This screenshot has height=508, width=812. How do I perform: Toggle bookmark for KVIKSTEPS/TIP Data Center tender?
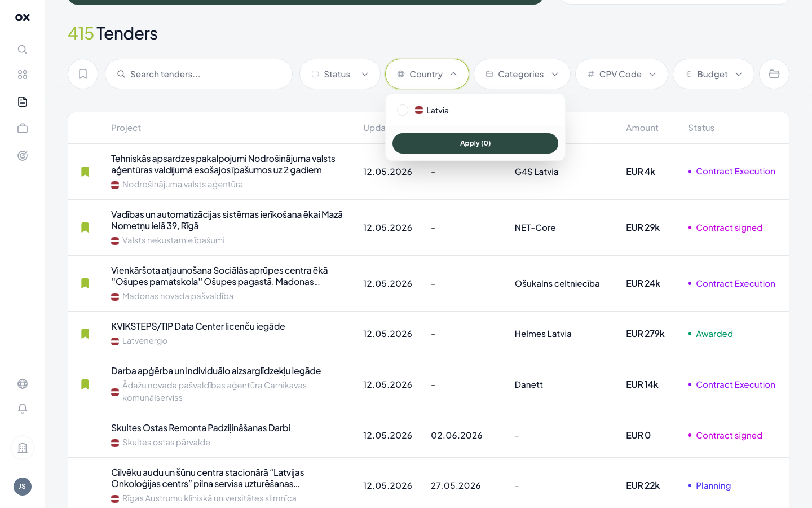pos(85,334)
